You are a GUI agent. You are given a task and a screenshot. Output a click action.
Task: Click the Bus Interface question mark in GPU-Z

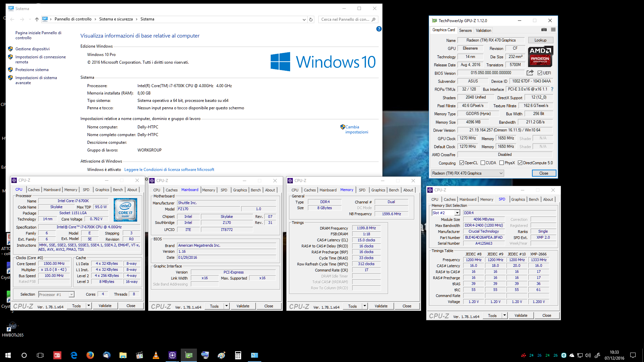[552, 89]
